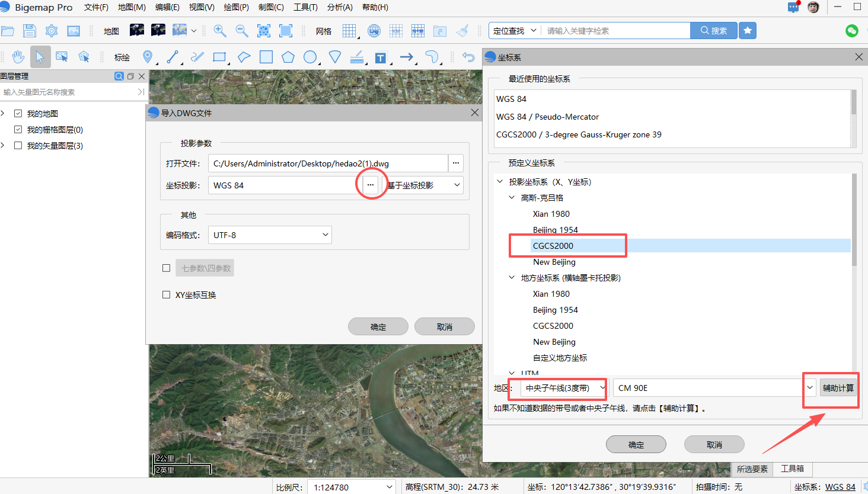Open the WeChat green icon
Screen dimensions: 868x494
(852, 31)
